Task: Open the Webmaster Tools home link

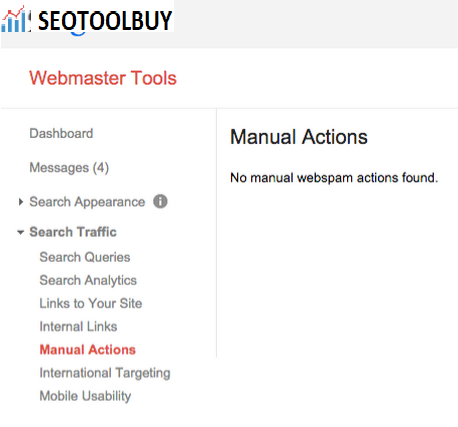Action: pos(103,78)
